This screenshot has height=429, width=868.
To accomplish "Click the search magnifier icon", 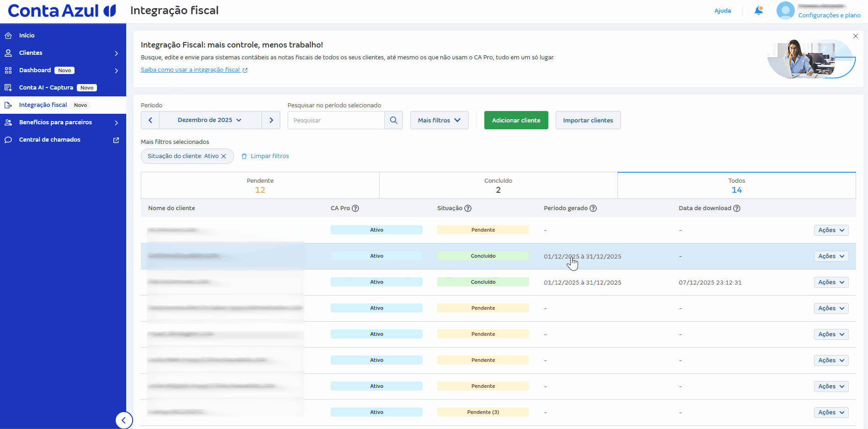I will coord(393,120).
